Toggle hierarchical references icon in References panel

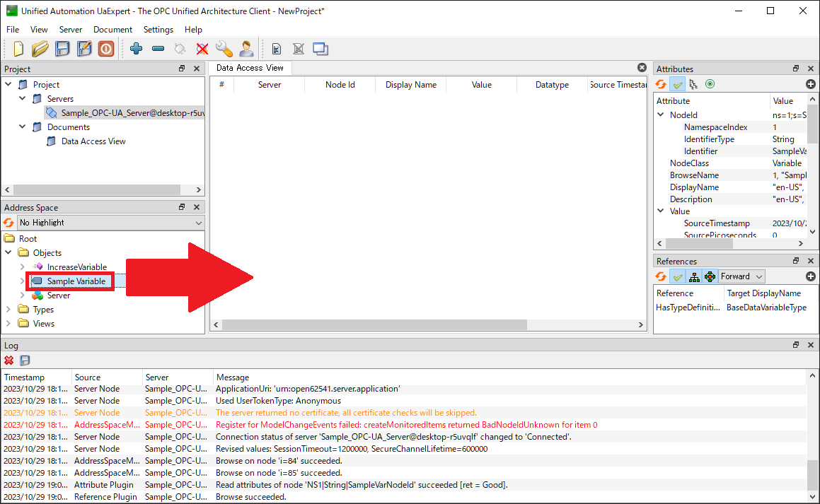(x=694, y=276)
